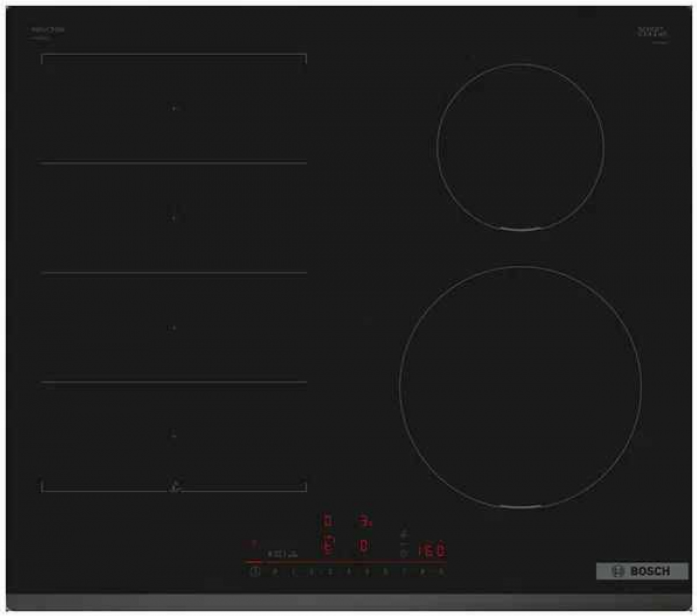This screenshot has width=697, height=616.
Task: Click the Bosch logo badge
Action: (642, 571)
